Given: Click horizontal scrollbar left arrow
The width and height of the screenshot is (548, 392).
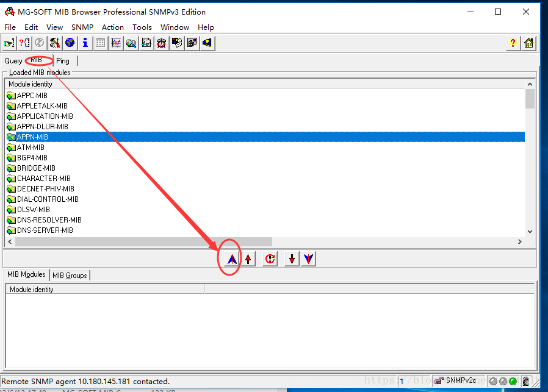Looking at the screenshot, I should [10, 241].
